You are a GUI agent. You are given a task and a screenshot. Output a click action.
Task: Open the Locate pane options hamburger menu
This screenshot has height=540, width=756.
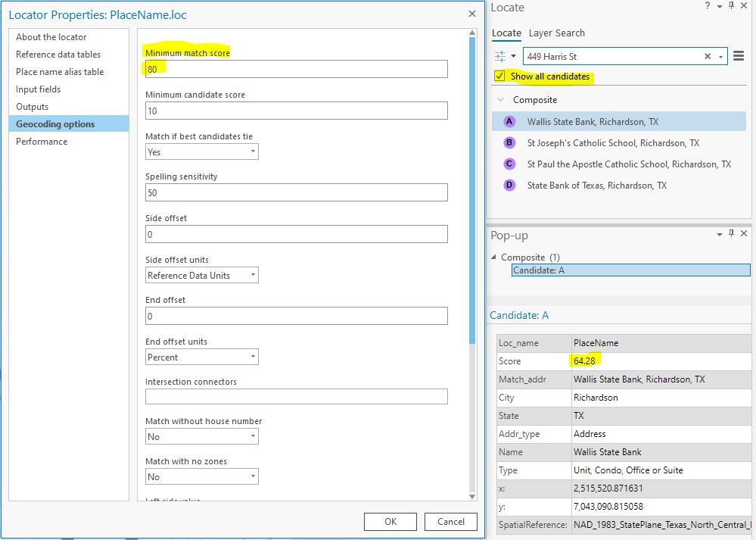(x=738, y=56)
